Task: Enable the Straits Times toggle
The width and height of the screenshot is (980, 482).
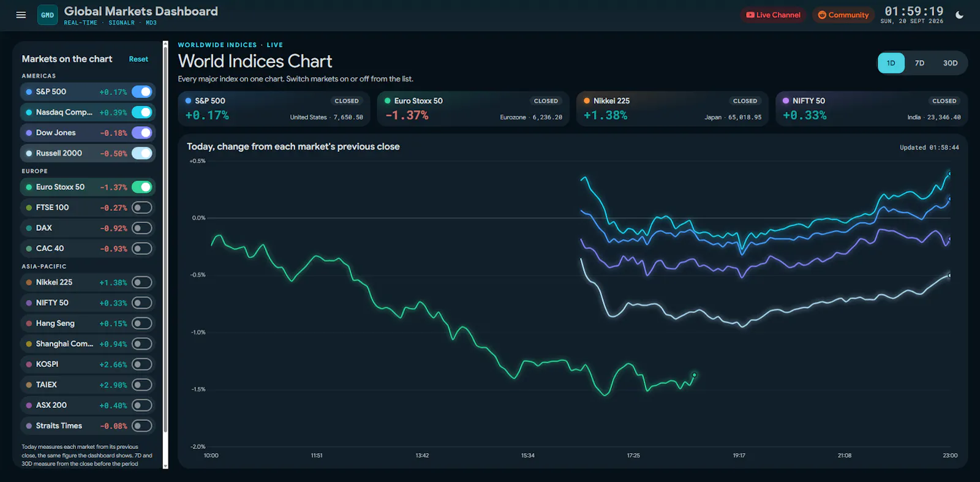Action: click(142, 426)
